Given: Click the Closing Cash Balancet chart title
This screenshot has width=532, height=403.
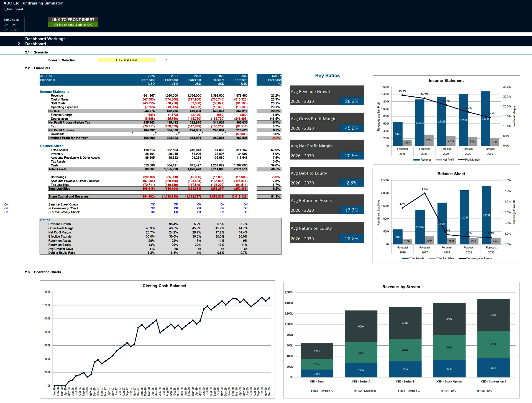Looking at the screenshot, I should [164, 286].
